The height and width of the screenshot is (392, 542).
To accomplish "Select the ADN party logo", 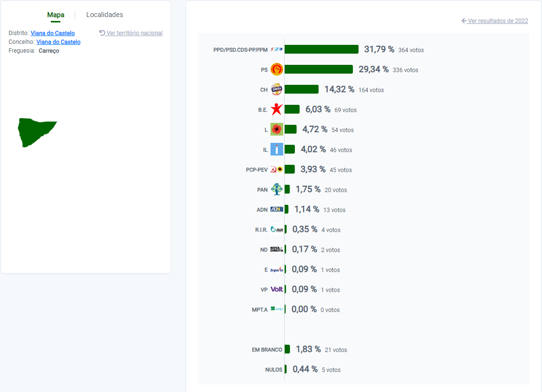I will click(x=276, y=210).
